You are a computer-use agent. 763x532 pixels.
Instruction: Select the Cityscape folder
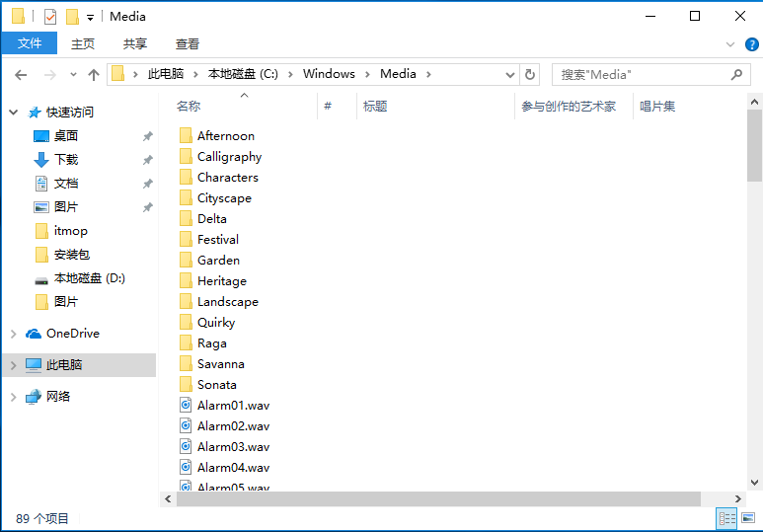224,198
